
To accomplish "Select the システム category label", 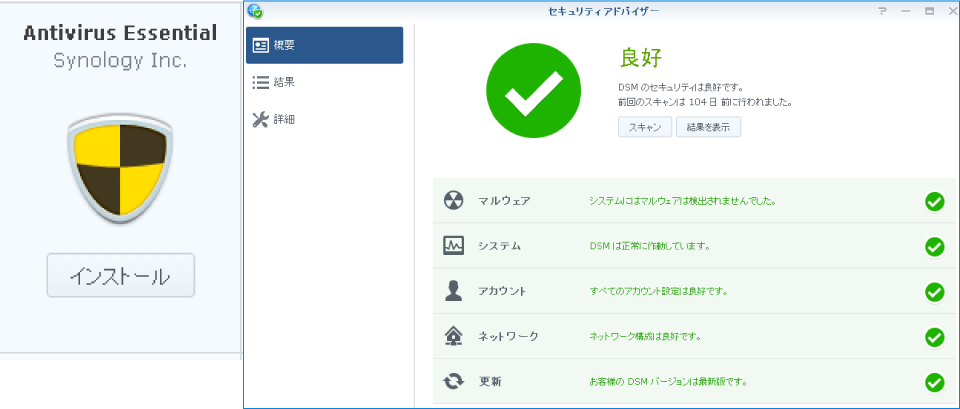I will 499,246.
